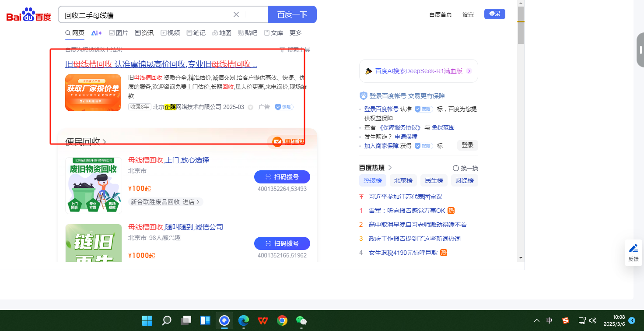Open WeChat from the taskbar
The height and width of the screenshot is (331, 644).
point(301,320)
